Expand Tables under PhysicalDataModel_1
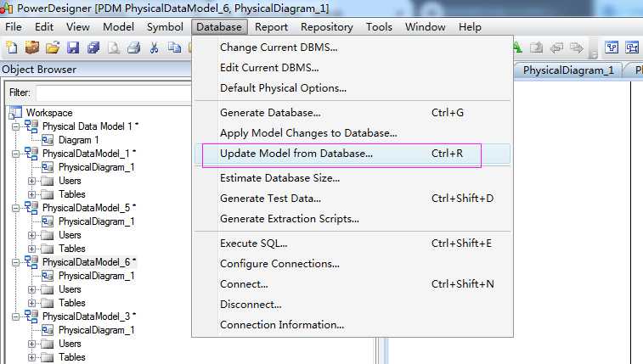The width and height of the screenshot is (643, 364). pos(32,194)
